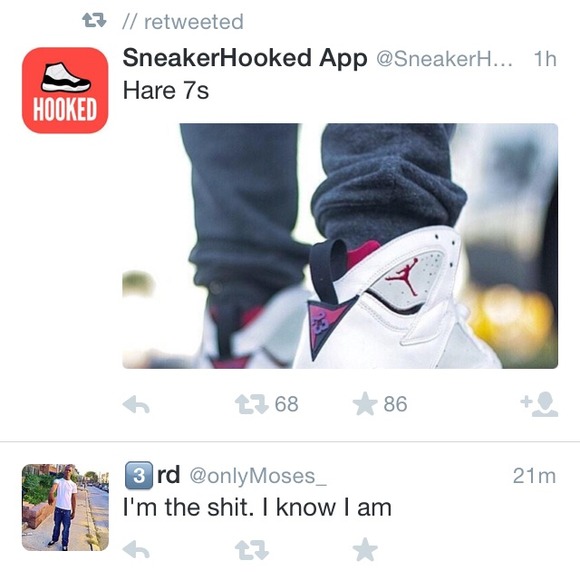580x580 pixels.
Task: Retweet the onlyMoses_ tweet
Action: pos(252,550)
